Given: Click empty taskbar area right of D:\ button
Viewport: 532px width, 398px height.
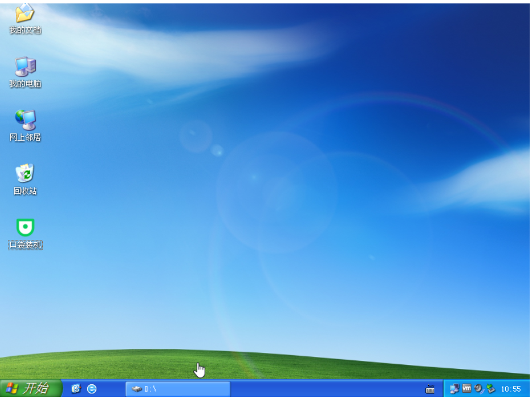Looking at the screenshot, I should point(325,389).
